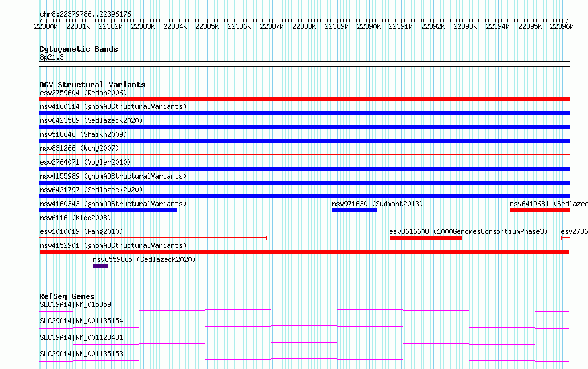Click the blue bar under nsv6421797
Screen dimensions: 588x369
pos(304,196)
